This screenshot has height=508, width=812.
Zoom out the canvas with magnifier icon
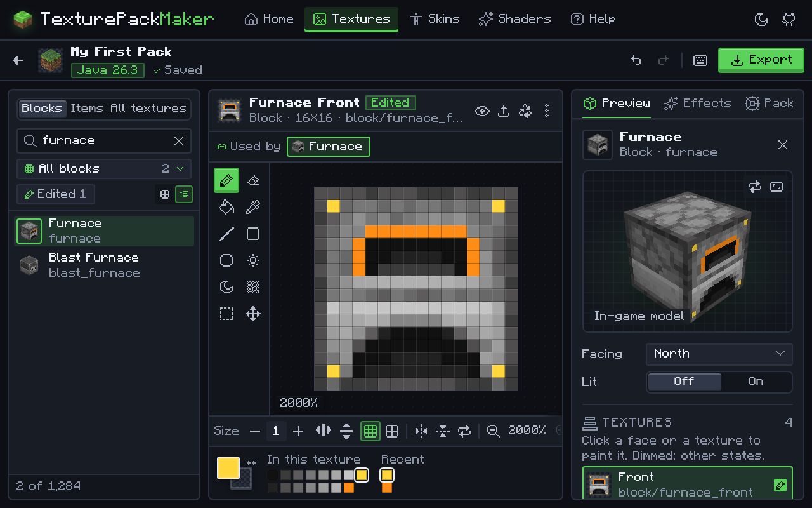(493, 431)
